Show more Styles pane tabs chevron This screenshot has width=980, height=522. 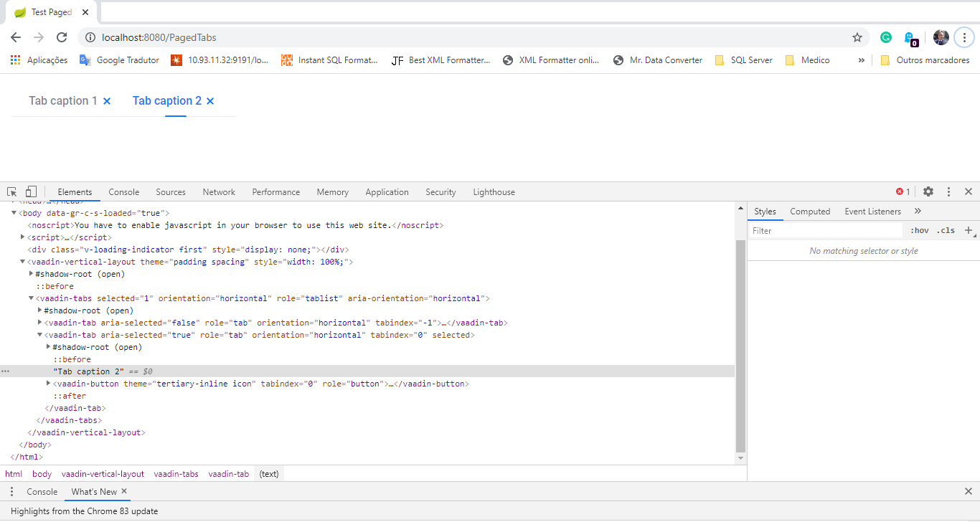918,212
